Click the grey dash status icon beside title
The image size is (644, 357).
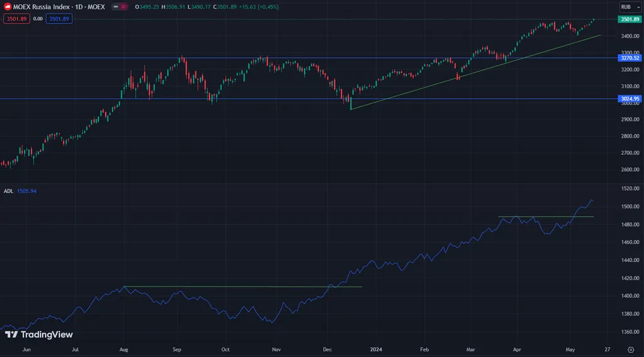click(116, 6)
